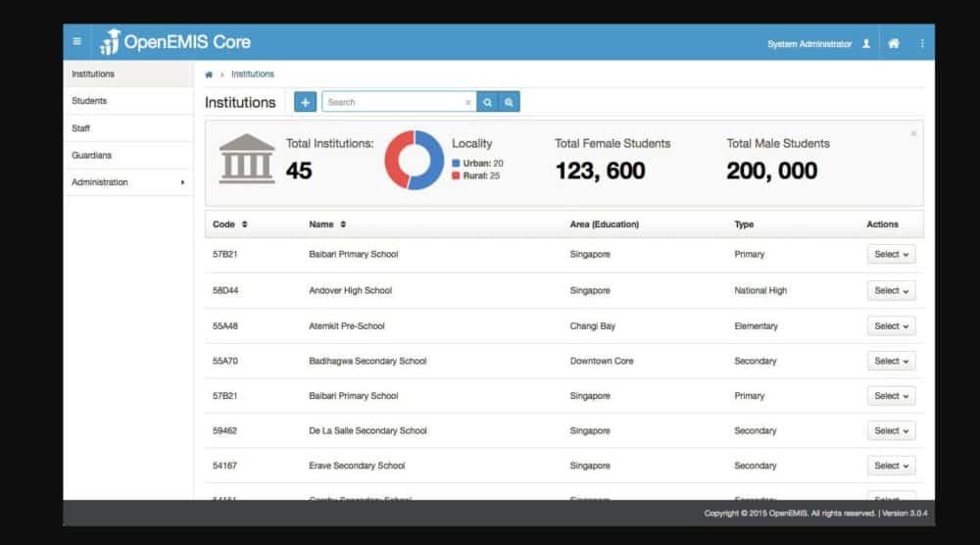Click inside the Search input field

[392, 102]
